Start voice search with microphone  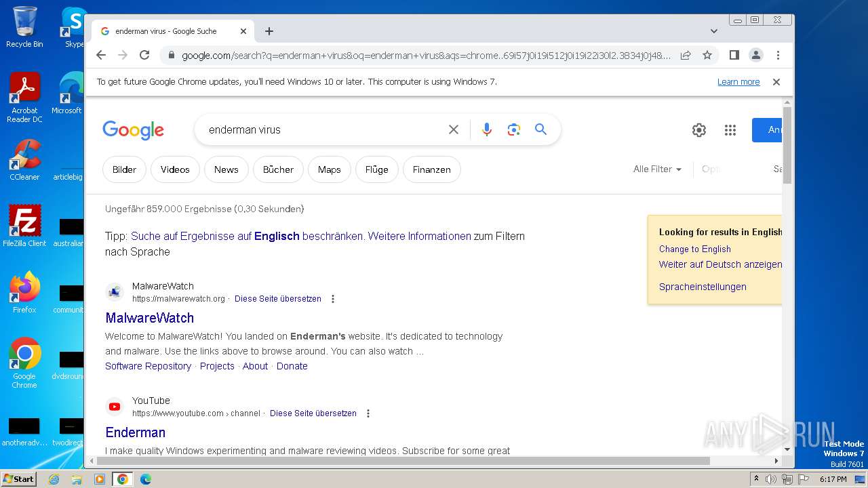click(x=486, y=129)
